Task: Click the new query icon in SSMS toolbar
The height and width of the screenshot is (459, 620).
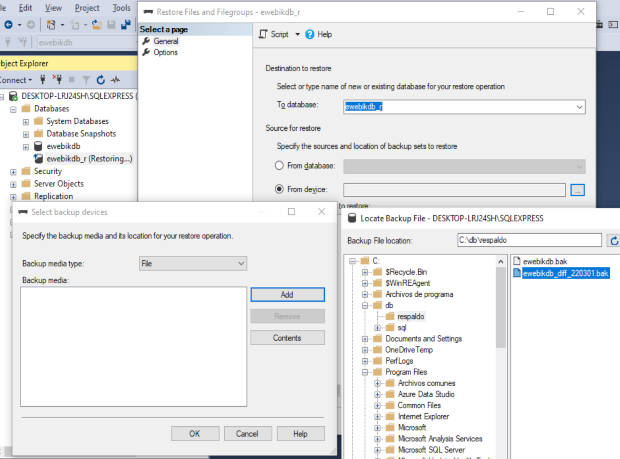Action: (x=51, y=25)
